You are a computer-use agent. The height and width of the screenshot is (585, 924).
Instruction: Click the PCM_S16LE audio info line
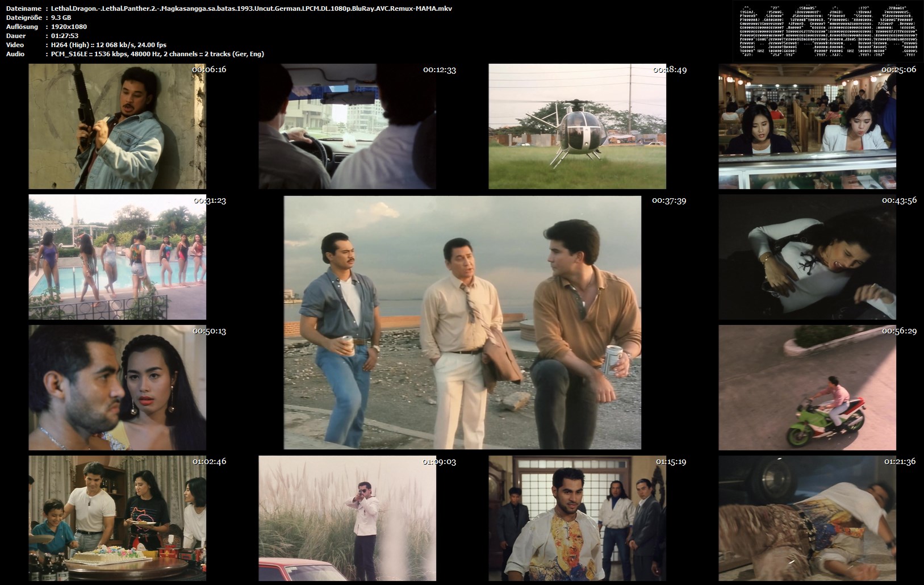157,54
